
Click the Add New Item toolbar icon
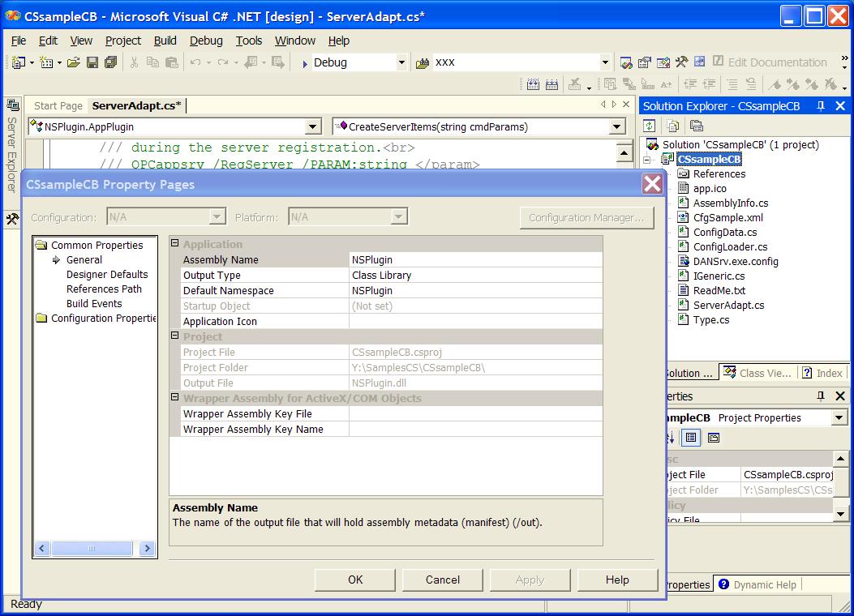click(47, 62)
